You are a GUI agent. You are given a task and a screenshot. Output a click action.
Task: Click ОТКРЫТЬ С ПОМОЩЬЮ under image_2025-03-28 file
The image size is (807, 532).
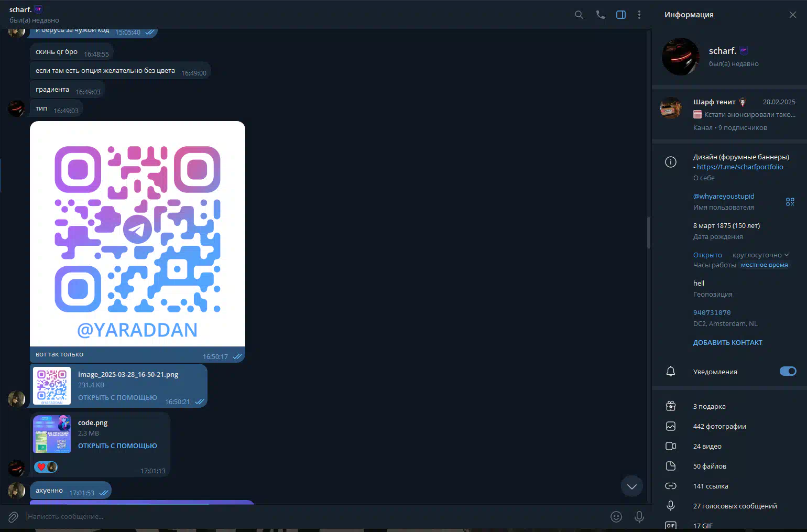(117, 398)
